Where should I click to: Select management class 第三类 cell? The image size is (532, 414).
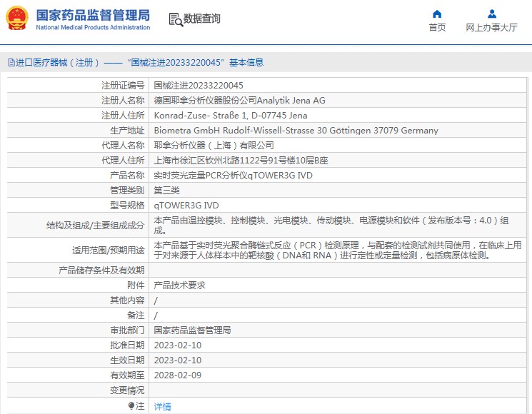click(x=338, y=190)
